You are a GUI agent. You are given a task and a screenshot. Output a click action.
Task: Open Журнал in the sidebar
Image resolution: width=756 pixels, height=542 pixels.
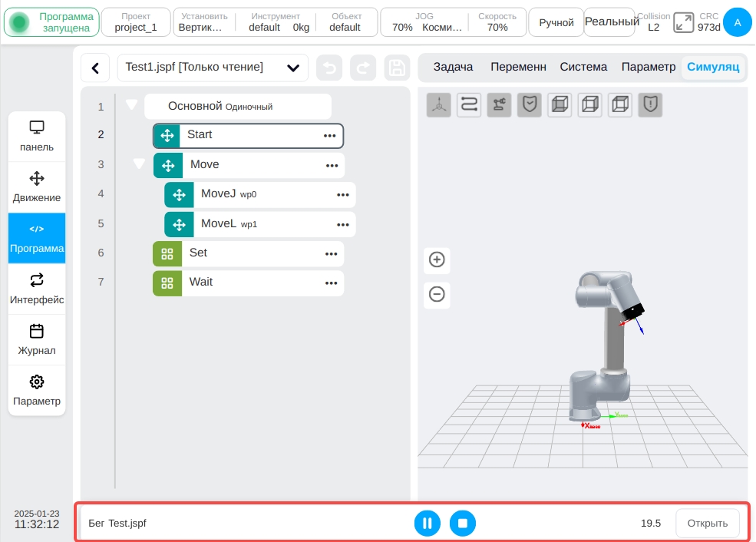tap(37, 339)
